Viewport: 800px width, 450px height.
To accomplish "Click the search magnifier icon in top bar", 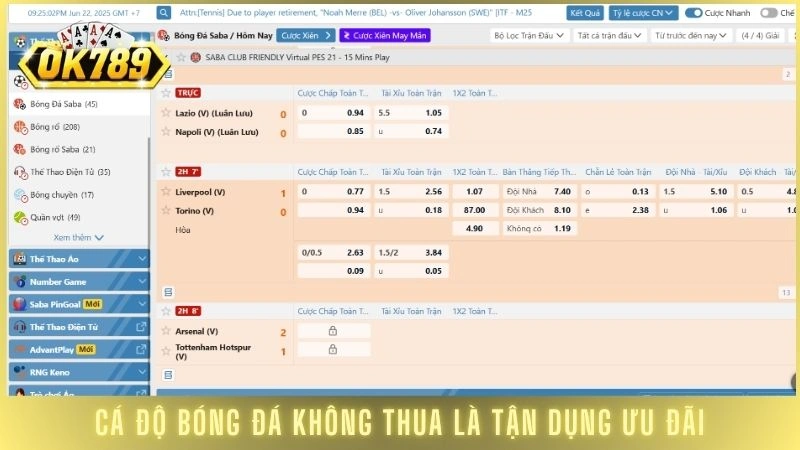I will [164, 13].
